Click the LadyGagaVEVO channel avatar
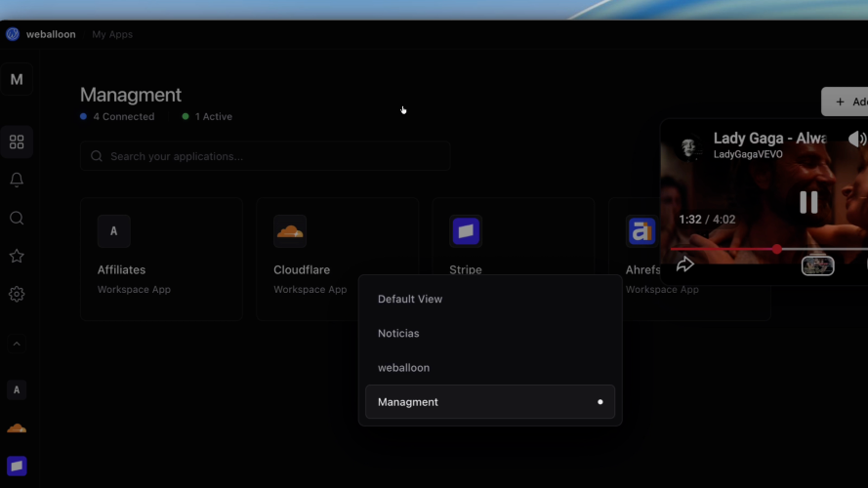Viewport: 868px width, 488px height. tap(688, 146)
